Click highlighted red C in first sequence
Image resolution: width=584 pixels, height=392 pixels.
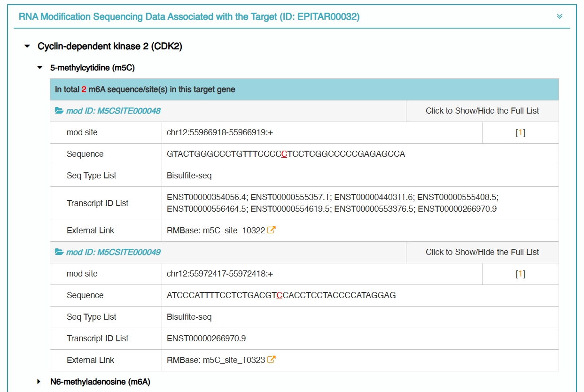[x=284, y=154]
